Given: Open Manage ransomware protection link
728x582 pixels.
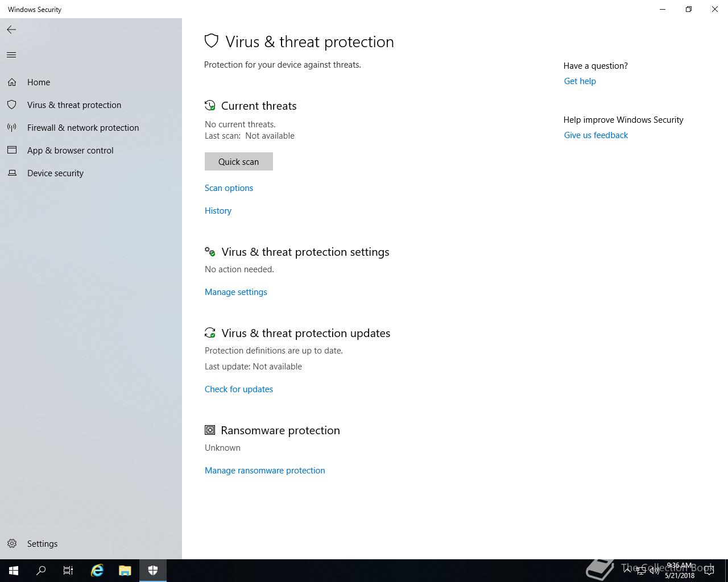Looking at the screenshot, I should 265,471.
